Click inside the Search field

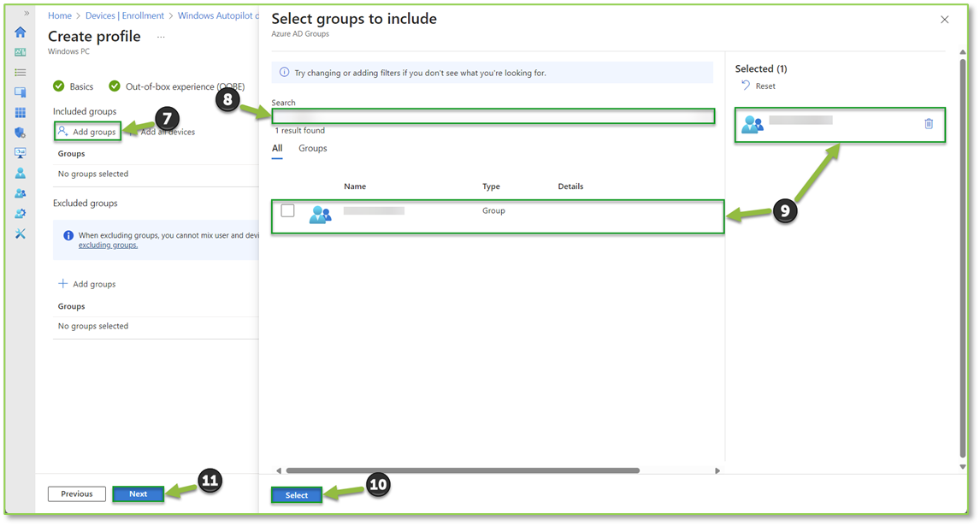point(492,115)
